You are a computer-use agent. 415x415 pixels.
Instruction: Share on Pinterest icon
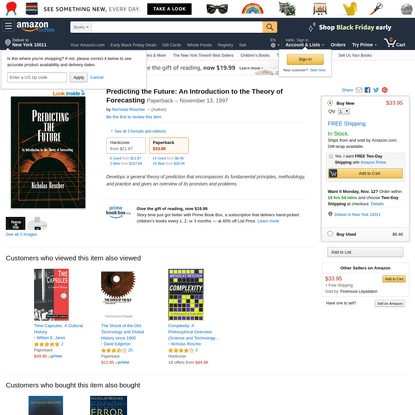pos(385,90)
